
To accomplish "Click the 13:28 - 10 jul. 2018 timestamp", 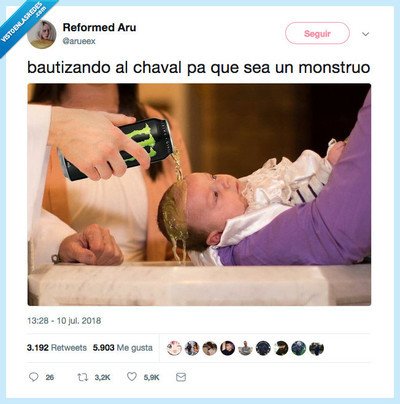I will click(64, 321).
